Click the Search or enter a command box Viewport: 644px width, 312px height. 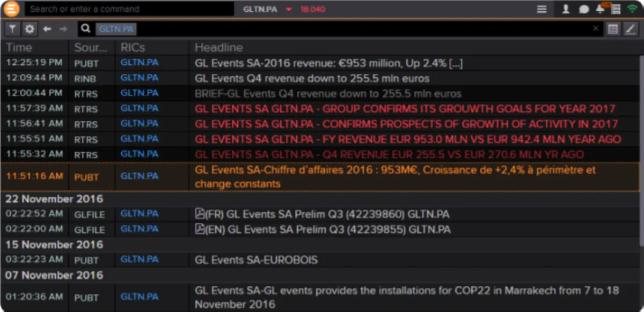pos(129,9)
